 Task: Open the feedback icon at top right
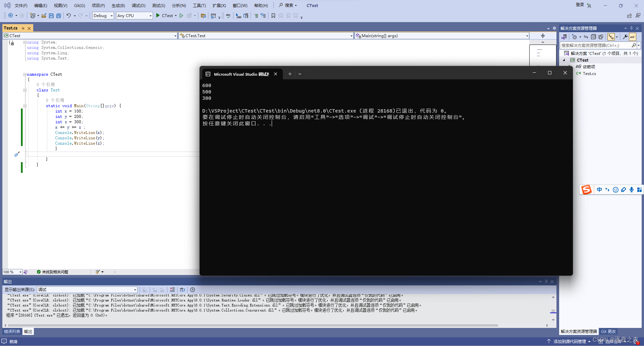coord(638,15)
